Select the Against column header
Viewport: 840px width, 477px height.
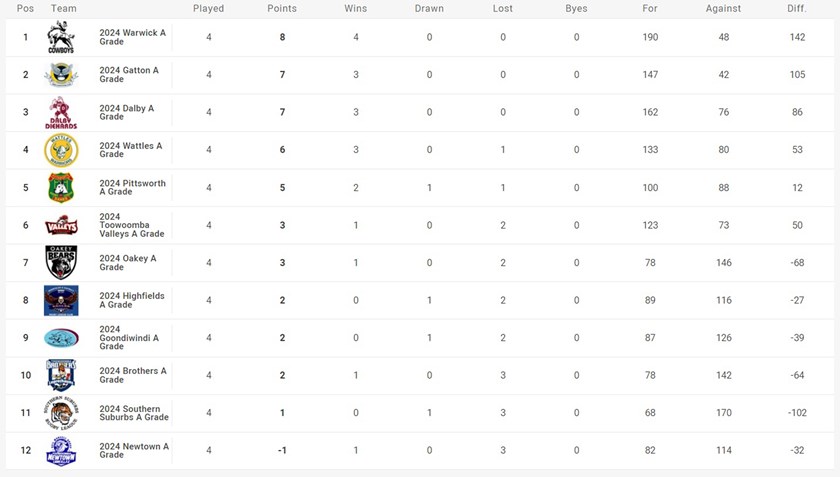[723, 9]
